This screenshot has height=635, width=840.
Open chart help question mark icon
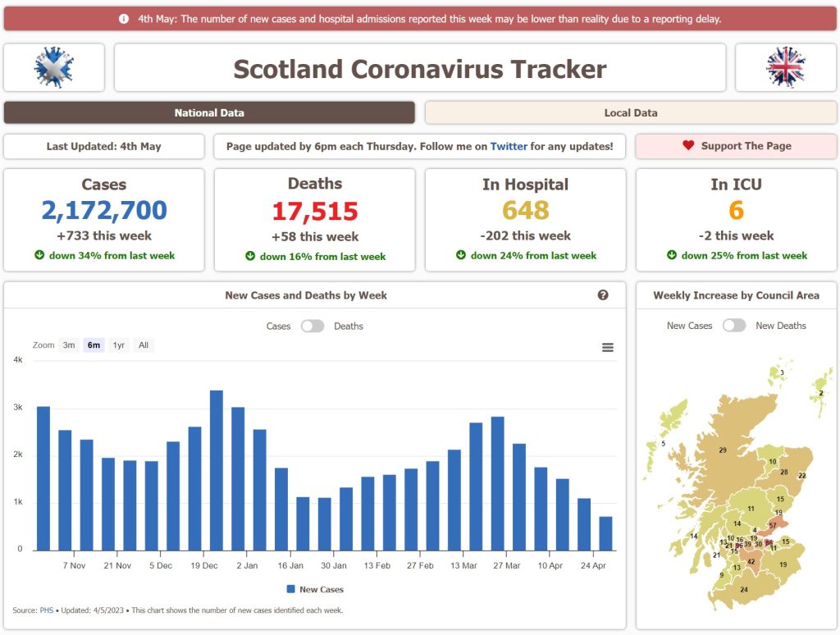(x=603, y=295)
